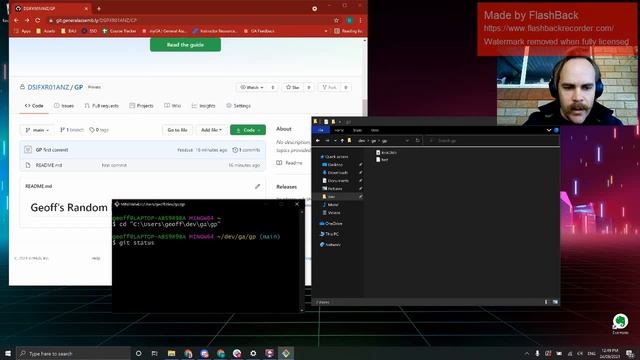Switch to the Projects tab

(141, 106)
